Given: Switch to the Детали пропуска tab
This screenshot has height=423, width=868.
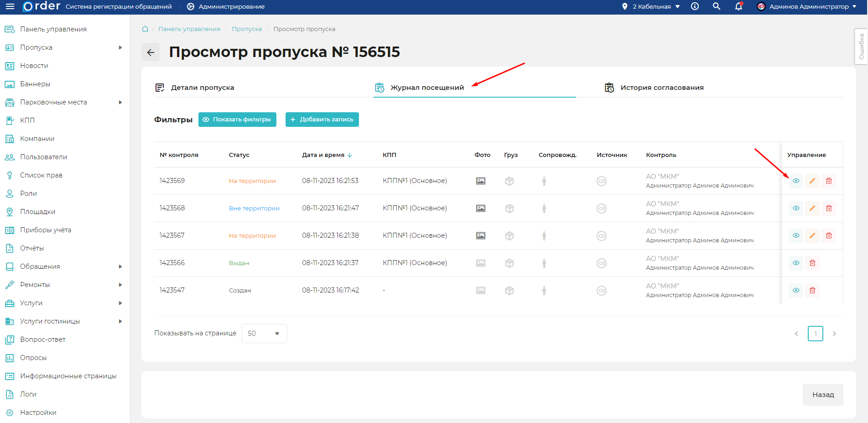Looking at the screenshot, I should (x=202, y=88).
